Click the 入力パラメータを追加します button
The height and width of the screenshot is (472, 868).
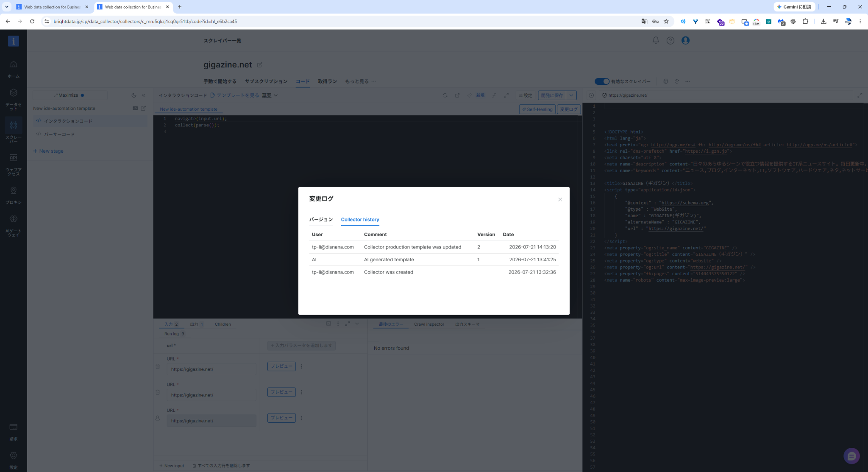[301, 346]
